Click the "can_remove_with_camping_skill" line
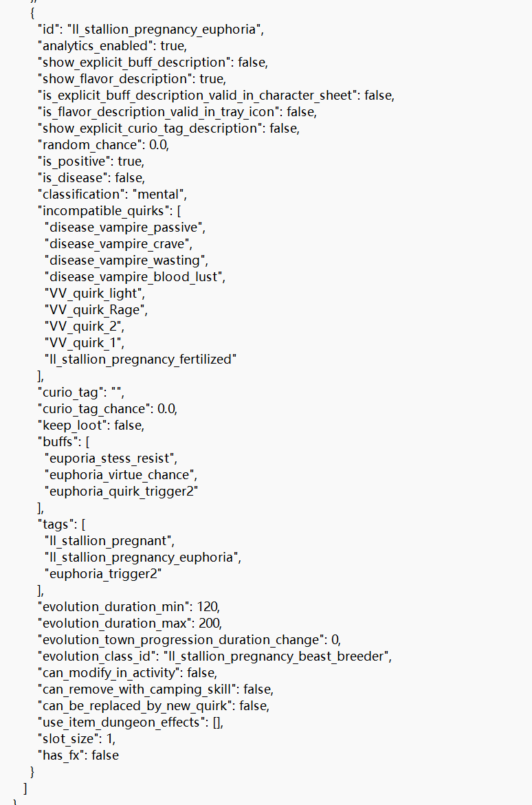Viewport: 532px width, 805px height. (x=155, y=689)
